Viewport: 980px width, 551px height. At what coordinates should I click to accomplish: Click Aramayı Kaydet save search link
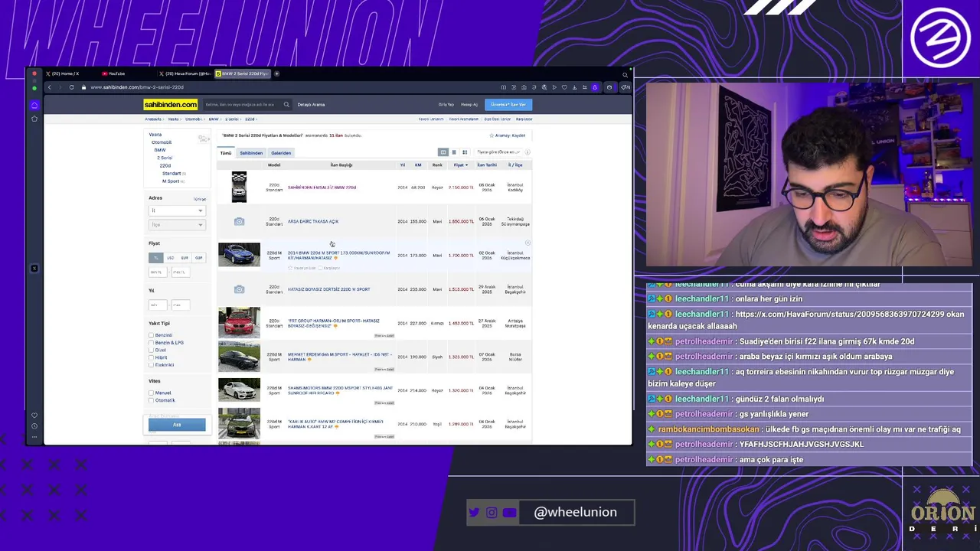pos(508,135)
